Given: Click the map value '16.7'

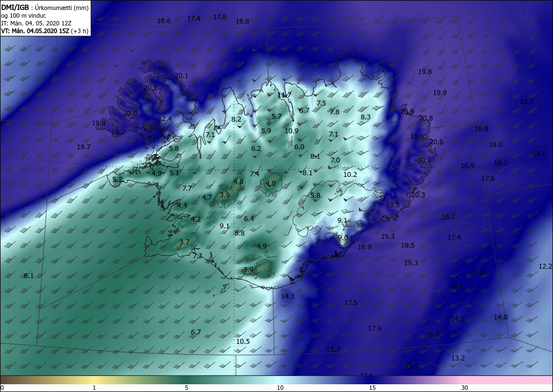Looking at the screenshot, I should [x=448, y=217].
